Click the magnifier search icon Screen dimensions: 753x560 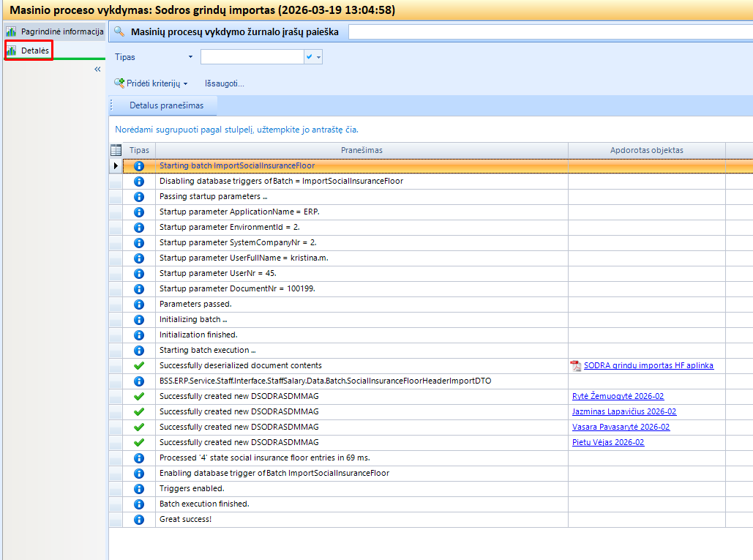click(119, 31)
